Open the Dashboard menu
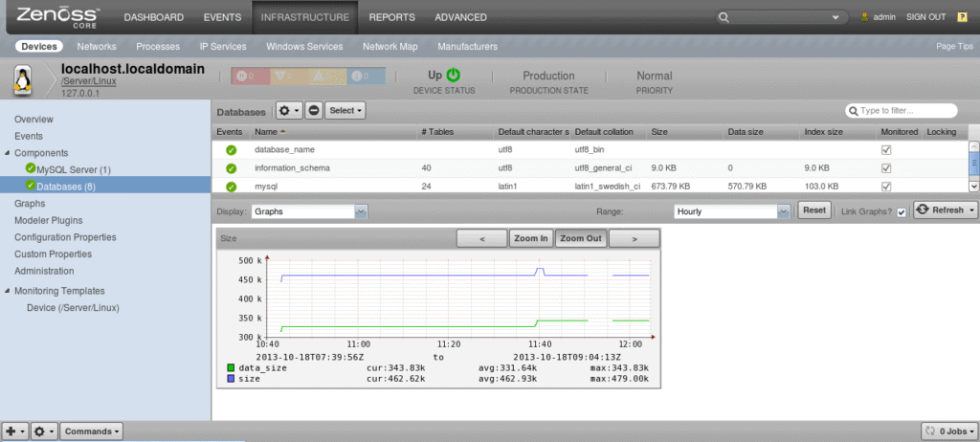This screenshot has height=442, width=980. tap(154, 17)
